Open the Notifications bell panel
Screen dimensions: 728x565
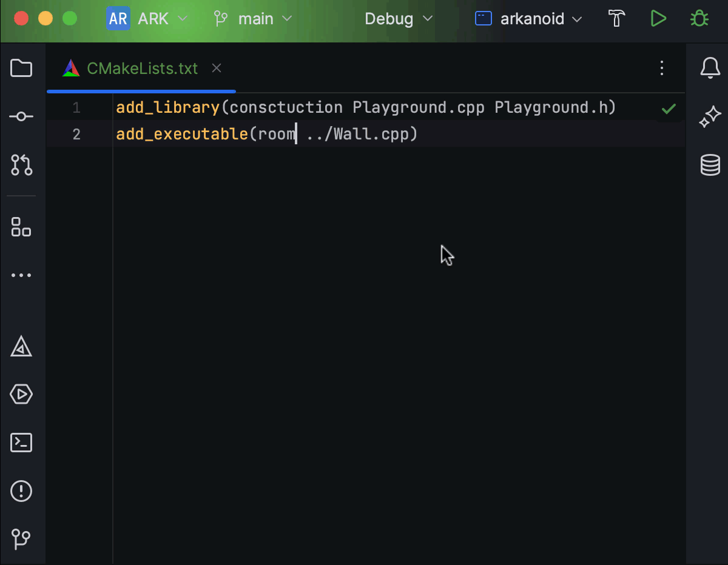point(710,68)
